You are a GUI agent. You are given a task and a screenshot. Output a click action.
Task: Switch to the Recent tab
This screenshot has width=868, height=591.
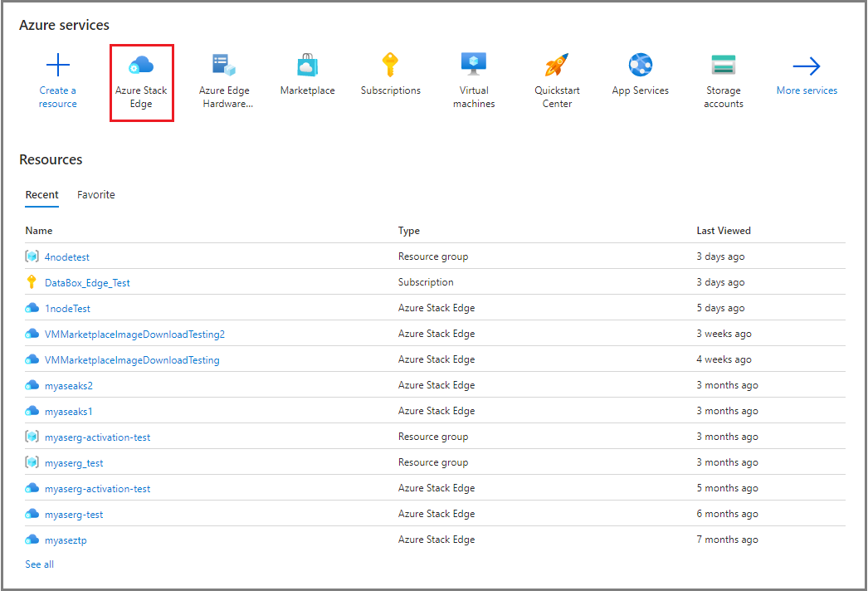point(41,194)
